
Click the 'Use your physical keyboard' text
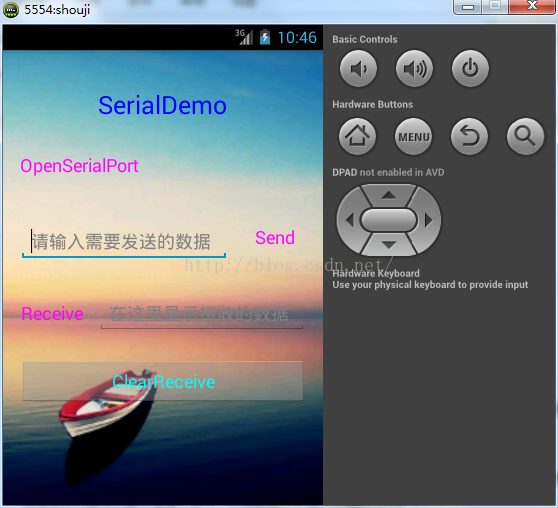430,285
